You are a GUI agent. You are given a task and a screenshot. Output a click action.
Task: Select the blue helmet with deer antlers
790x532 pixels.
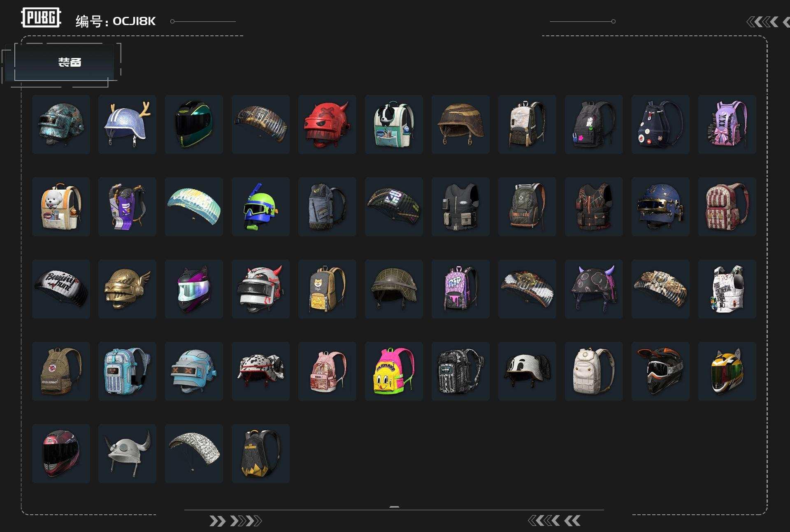(127, 124)
